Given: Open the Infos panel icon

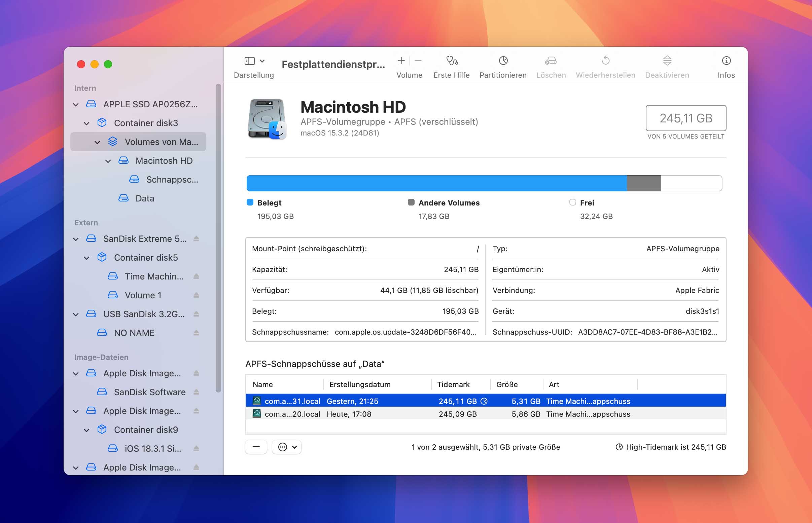Looking at the screenshot, I should click(726, 61).
